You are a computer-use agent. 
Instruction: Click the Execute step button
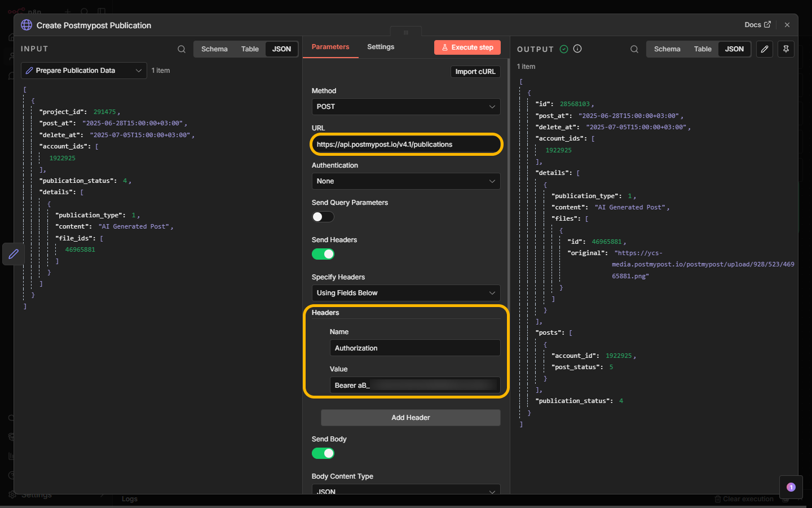point(467,47)
